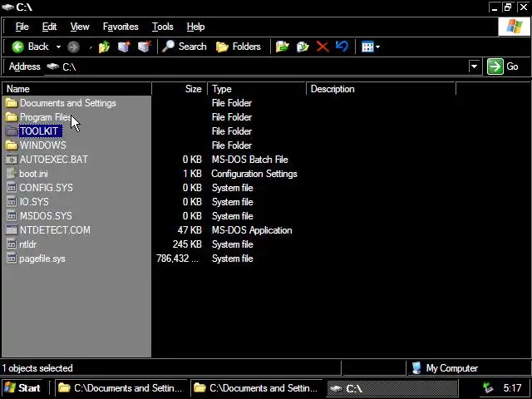Select the NTDETECT.COM file icon

[x=12, y=230]
